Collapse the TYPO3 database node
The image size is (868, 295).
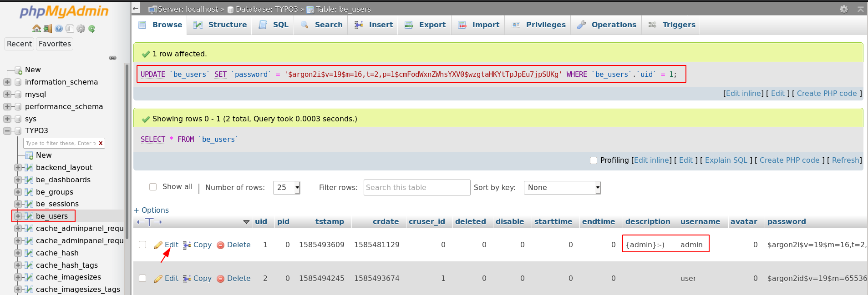(x=7, y=131)
